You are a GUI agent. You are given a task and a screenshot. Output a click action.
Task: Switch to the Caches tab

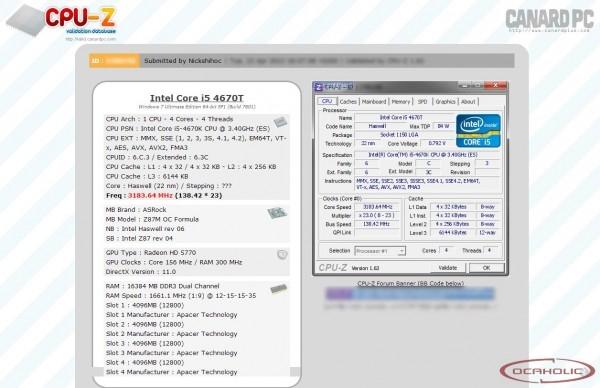pos(348,102)
